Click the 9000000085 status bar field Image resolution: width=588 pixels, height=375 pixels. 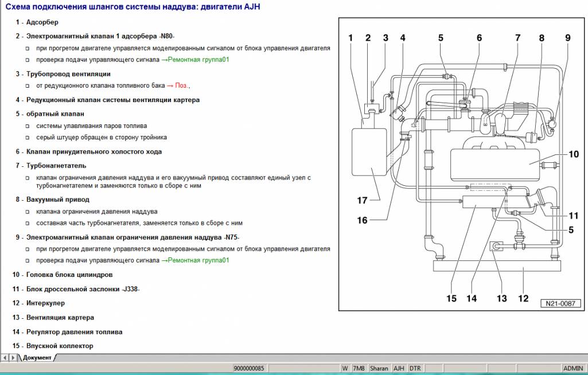click(x=248, y=368)
